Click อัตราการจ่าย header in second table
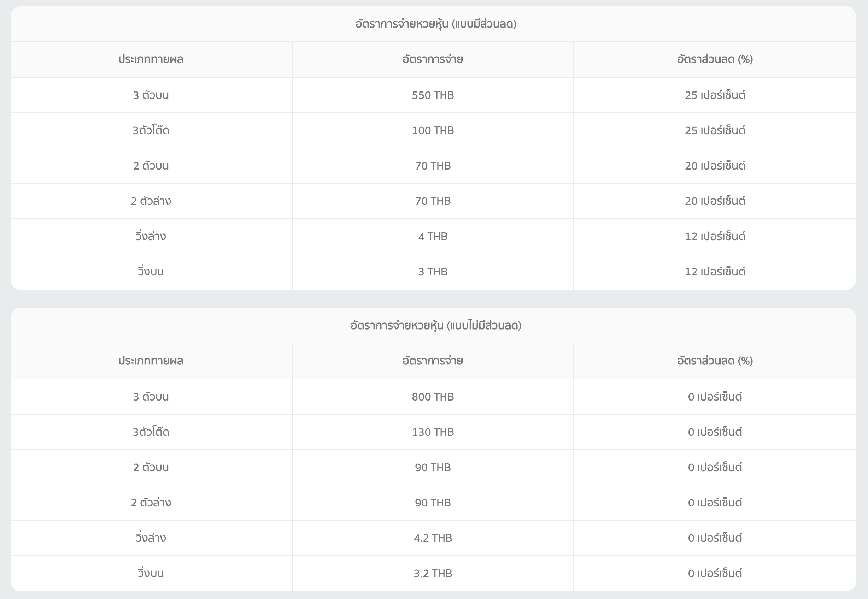 [x=433, y=361]
